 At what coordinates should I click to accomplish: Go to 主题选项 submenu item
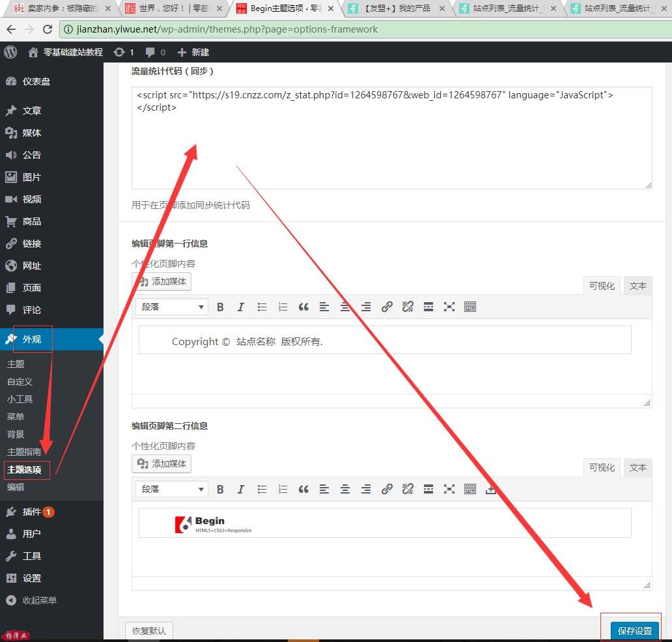(25, 469)
